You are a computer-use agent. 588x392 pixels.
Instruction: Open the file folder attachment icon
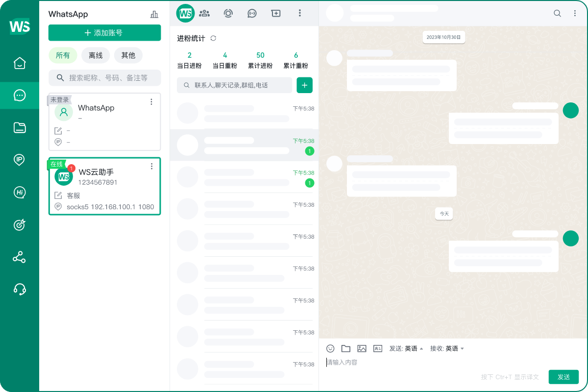tap(346, 348)
